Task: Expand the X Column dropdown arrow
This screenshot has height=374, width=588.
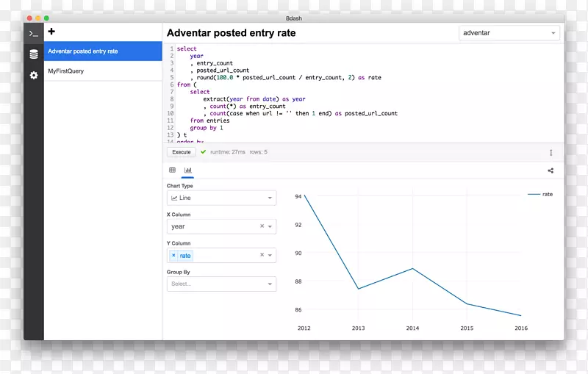Action: point(270,226)
